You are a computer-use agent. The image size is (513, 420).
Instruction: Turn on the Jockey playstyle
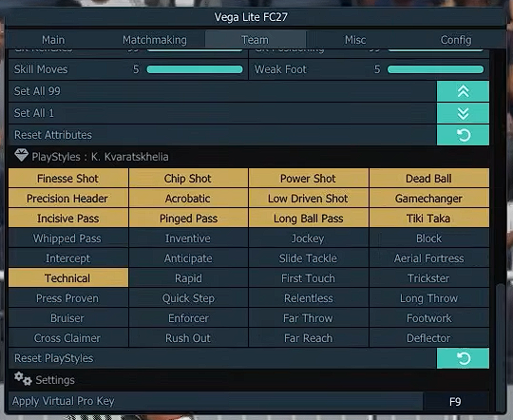(308, 239)
